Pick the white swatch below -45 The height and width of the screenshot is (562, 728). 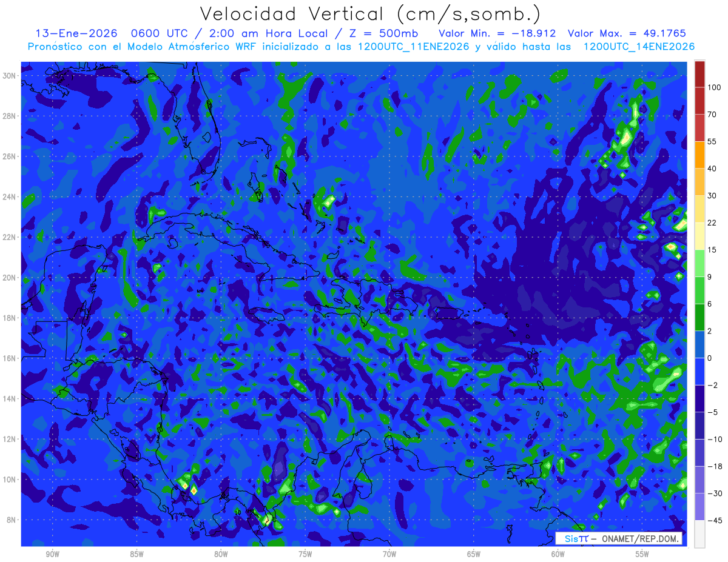(x=699, y=534)
